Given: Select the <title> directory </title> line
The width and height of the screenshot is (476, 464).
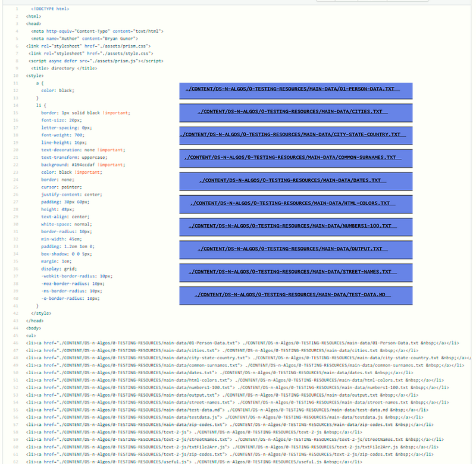Looking at the screenshot, I should (x=64, y=68).
